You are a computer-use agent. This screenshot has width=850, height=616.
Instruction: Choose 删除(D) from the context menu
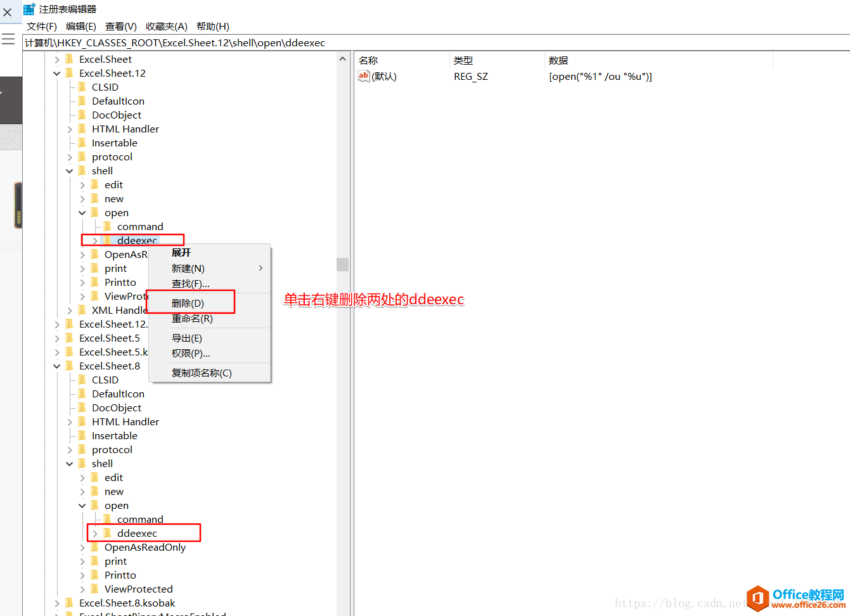(190, 302)
